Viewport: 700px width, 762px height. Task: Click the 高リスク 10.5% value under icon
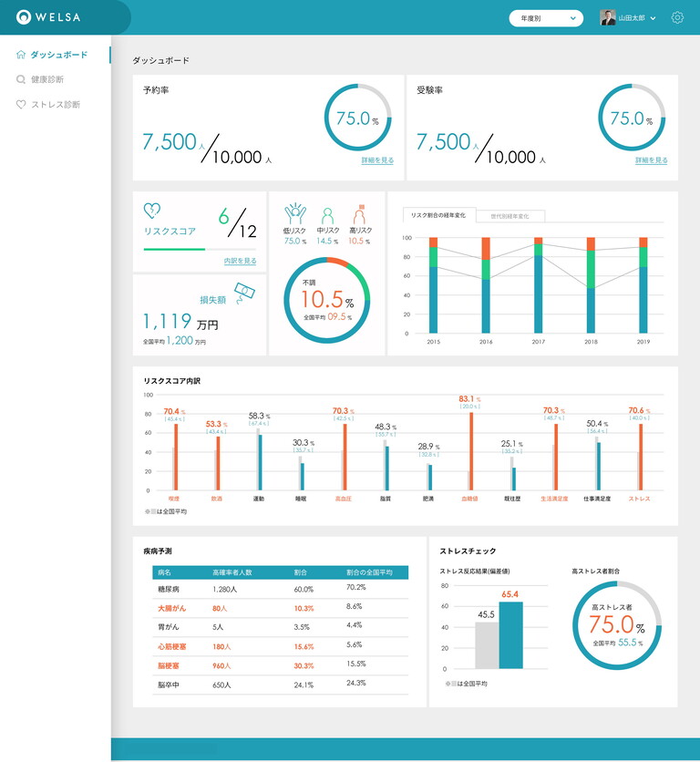tap(359, 241)
